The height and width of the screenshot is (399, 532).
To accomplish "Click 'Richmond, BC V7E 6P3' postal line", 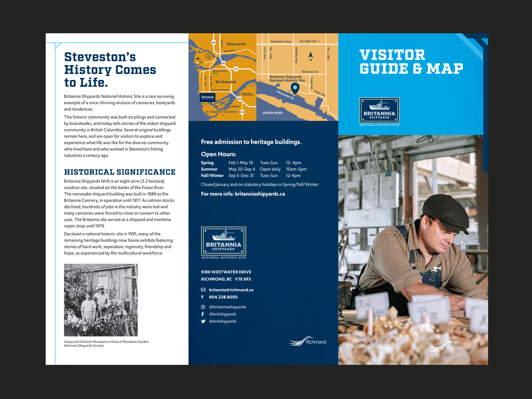I will pos(226,279).
